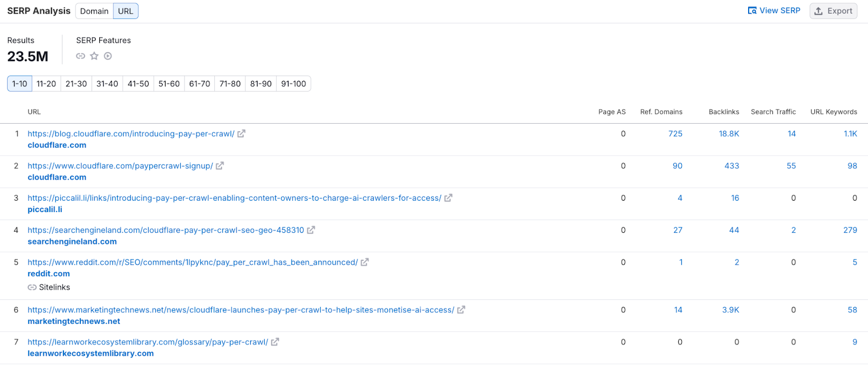Select results range 91-100
The height and width of the screenshot is (365, 868).
(x=293, y=84)
